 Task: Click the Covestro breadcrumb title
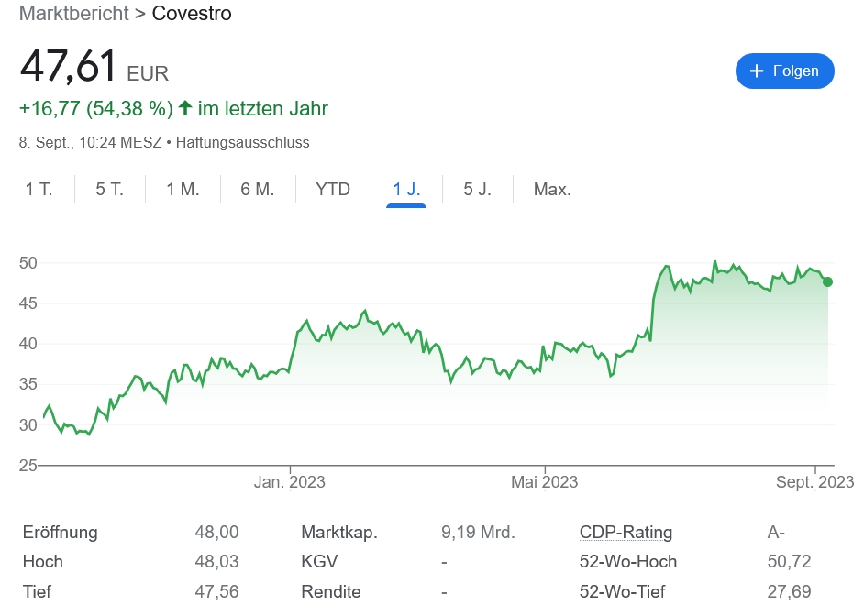(x=192, y=13)
